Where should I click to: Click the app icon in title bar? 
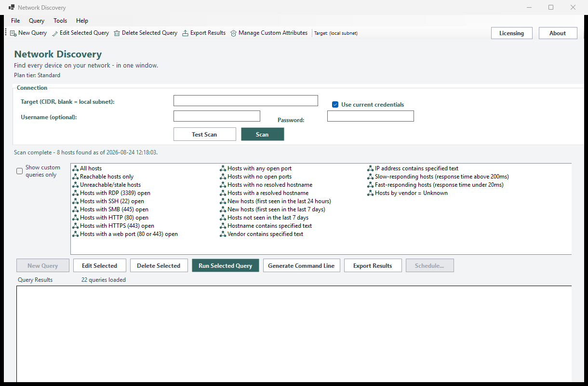click(11, 8)
